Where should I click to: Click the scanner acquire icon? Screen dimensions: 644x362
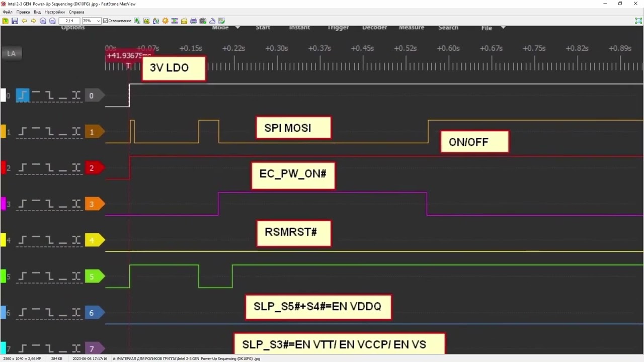[212, 21]
